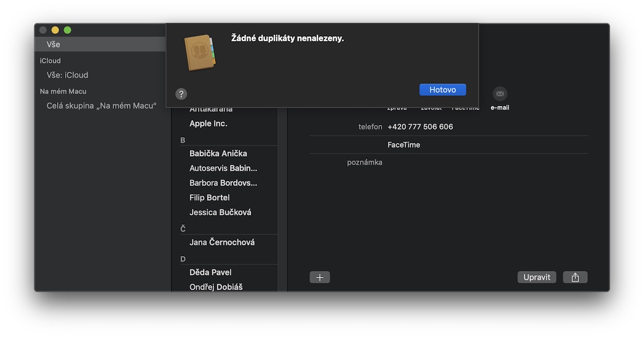Open help with the question mark button

point(181,94)
